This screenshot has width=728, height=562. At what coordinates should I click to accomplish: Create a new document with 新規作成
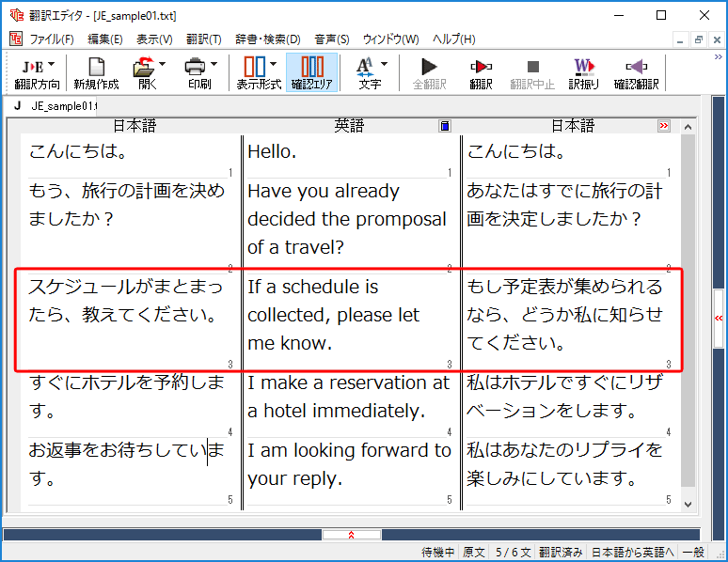96,73
